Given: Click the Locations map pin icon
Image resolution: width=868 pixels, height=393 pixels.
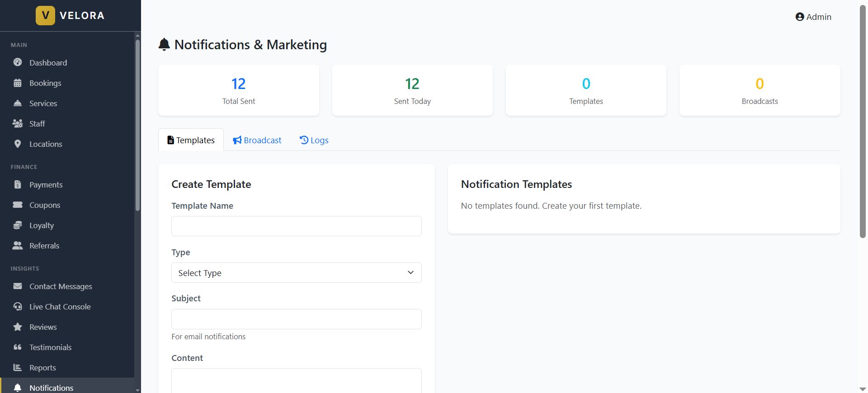Looking at the screenshot, I should point(18,144).
